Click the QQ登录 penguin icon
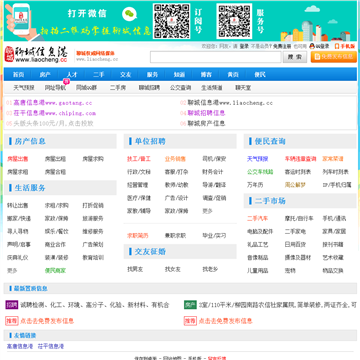Image resolution: width=360 pixels, height=360 pixels. (x=312, y=46)
